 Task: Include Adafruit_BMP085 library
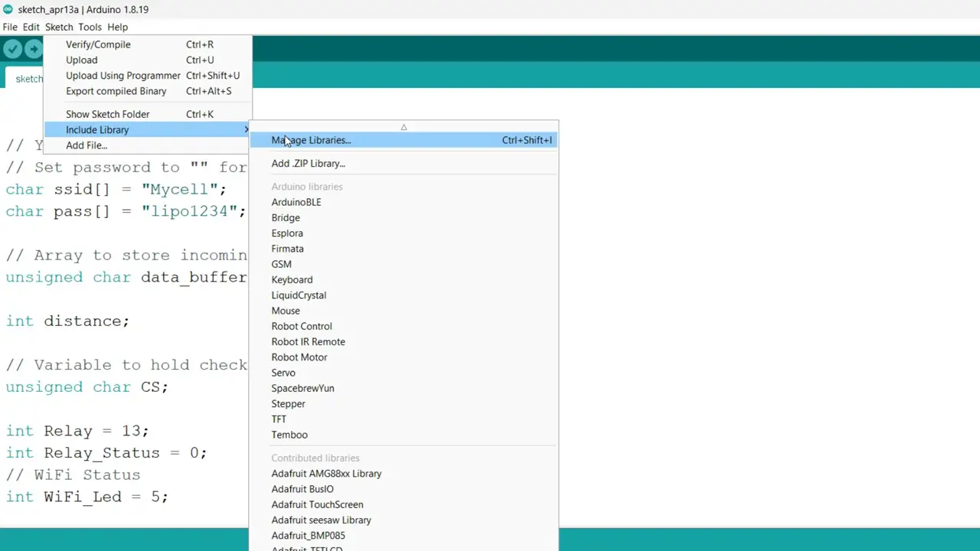(403, 536)
